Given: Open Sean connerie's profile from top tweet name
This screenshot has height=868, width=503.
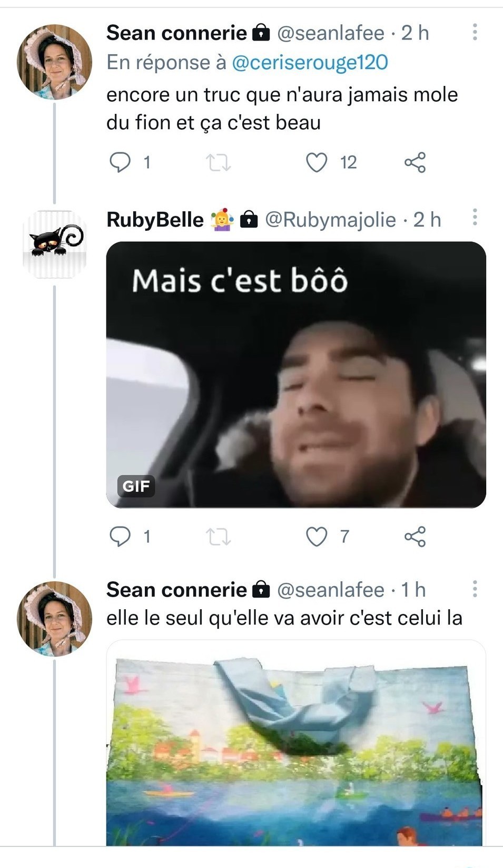Looking at the screenshot, I should click(x=176, y=33).
